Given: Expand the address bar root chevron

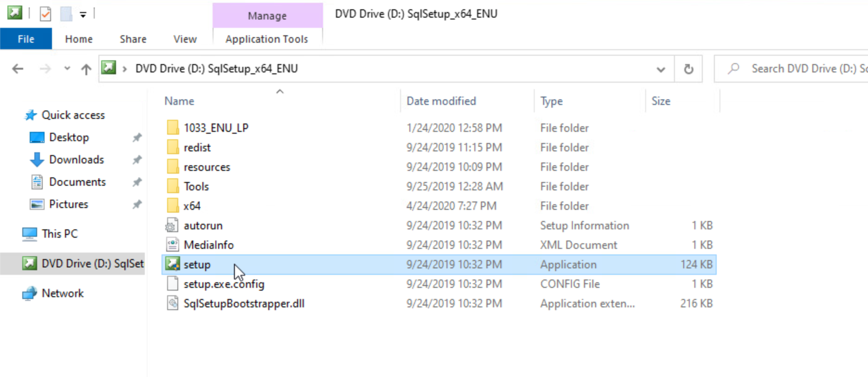Looking at the screenshot, I should pos(124,69).
